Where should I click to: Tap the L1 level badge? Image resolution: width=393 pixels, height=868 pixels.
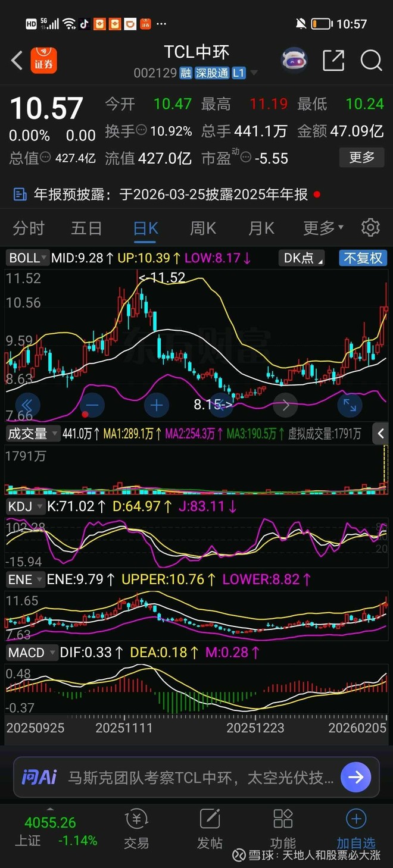click(x=238, y=73)
